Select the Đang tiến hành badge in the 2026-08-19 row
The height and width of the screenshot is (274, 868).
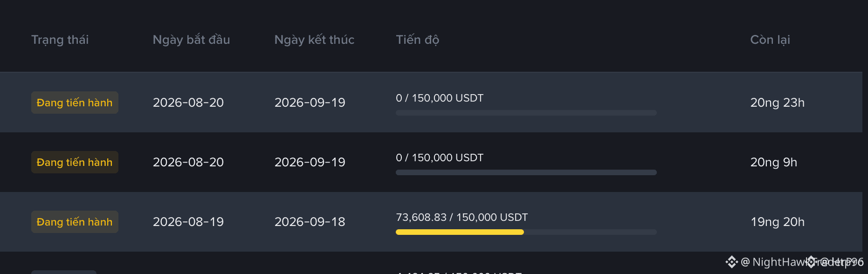[x=75, y=222]
